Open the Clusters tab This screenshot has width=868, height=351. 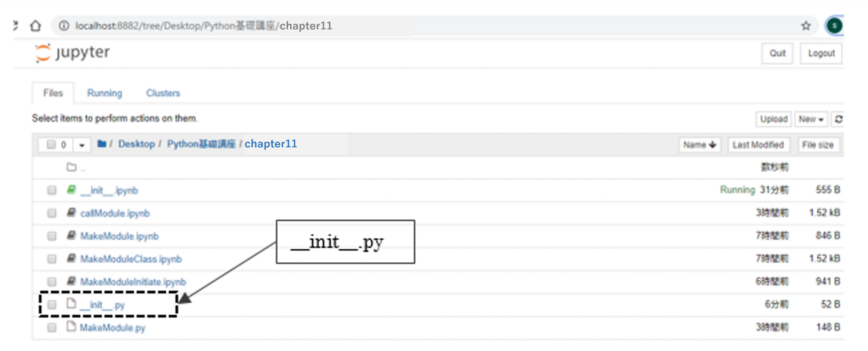(163, 93)
